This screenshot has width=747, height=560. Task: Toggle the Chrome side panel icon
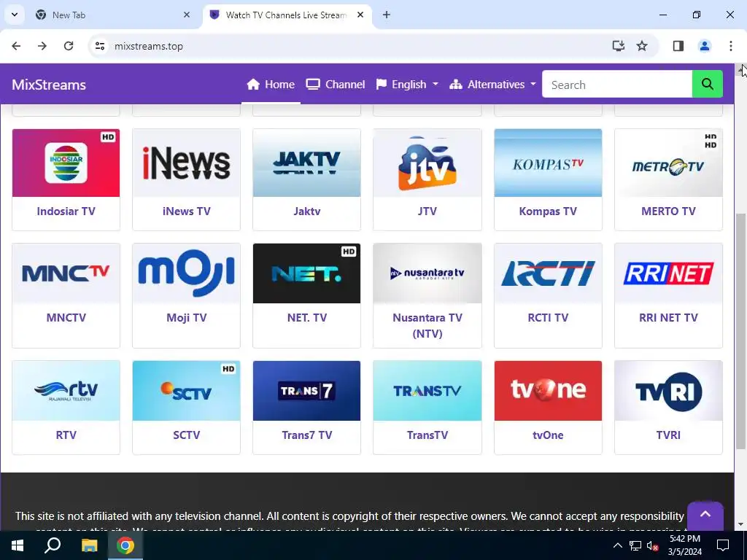click(x=678, y=46)
